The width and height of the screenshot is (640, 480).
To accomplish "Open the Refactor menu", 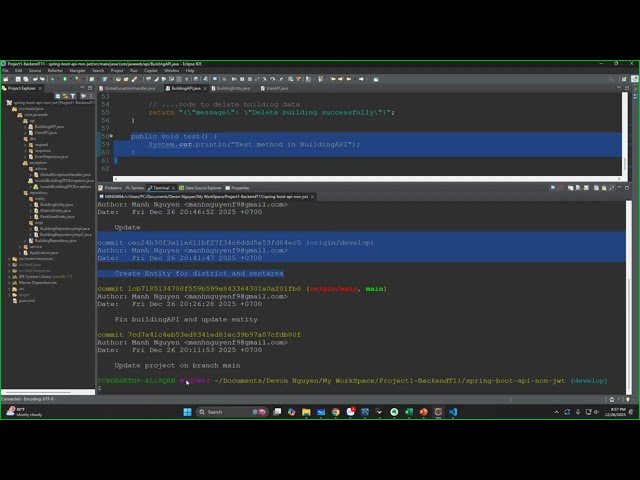I will (56, 71).
